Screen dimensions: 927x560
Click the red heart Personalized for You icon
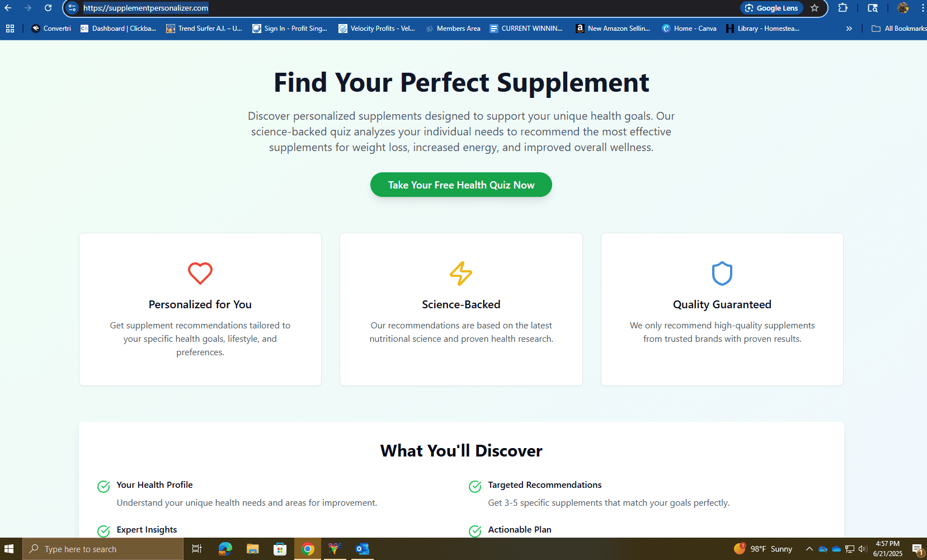(200, 273)
